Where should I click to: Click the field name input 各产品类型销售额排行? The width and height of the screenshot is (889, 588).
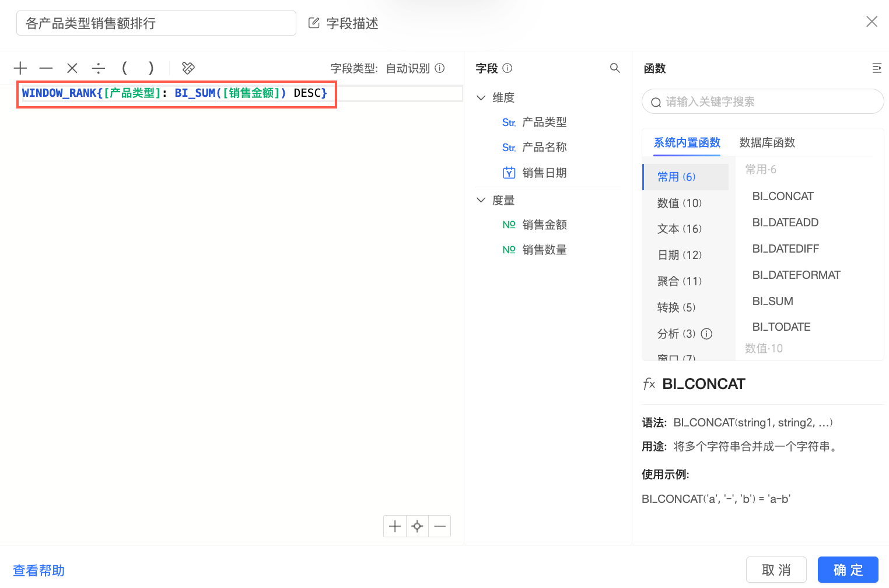[x=156, y=23]
